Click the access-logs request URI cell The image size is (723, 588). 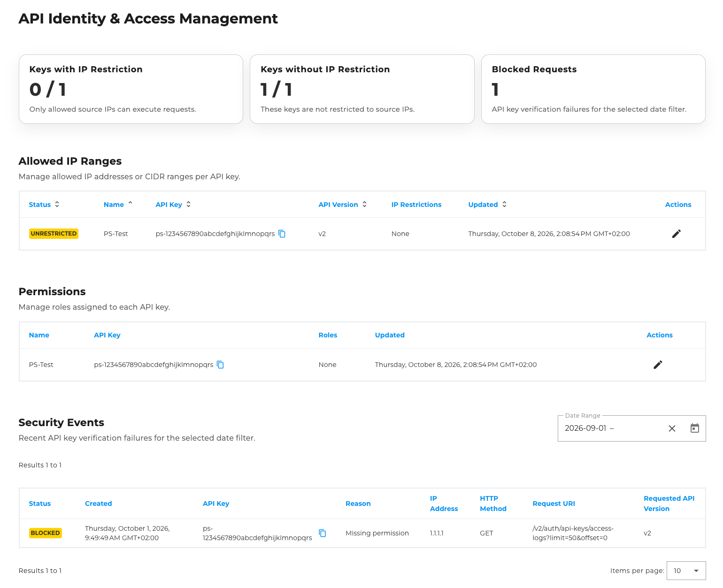pos(573,533)
